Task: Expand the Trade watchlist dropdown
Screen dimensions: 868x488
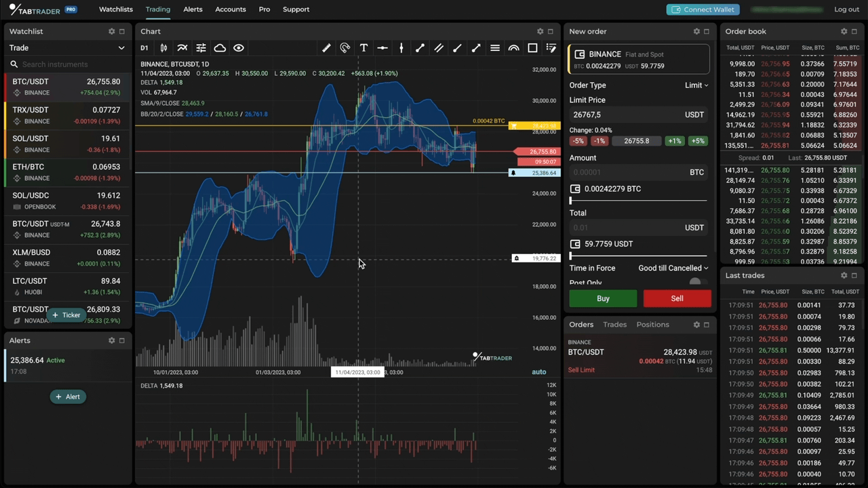Action: tap(67, 48)
